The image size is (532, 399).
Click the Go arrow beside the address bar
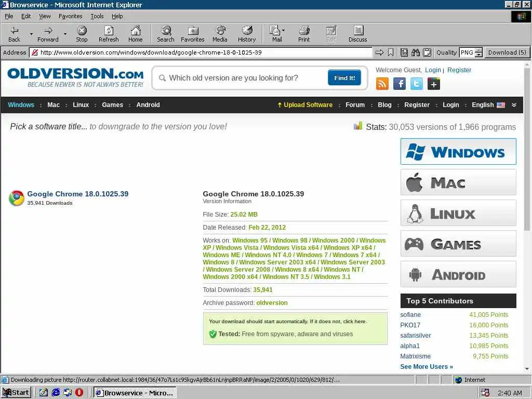coord(380,52)
